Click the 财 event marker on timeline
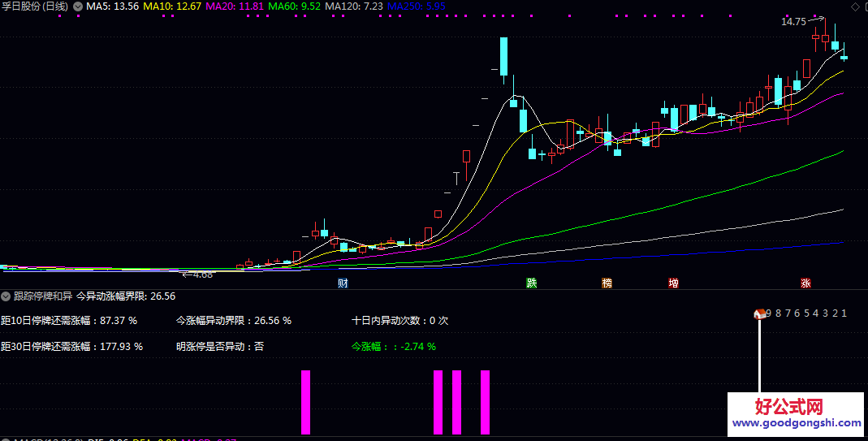The width and height of the screenshot is (868, 441). pyautogui.click(x=343, y=283)
